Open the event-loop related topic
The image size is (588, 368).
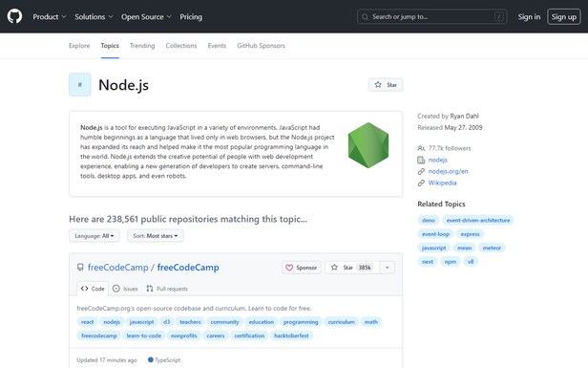coord(435,234)
